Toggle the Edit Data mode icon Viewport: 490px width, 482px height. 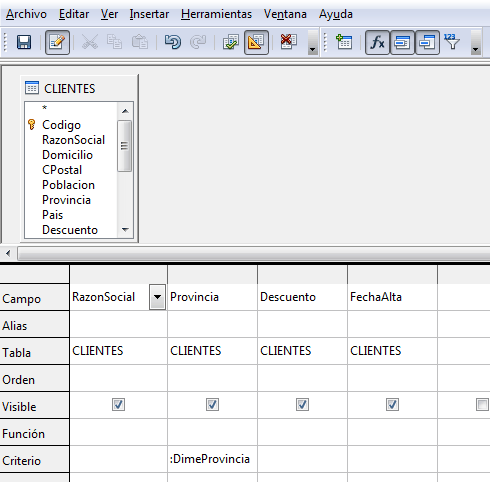57,42
